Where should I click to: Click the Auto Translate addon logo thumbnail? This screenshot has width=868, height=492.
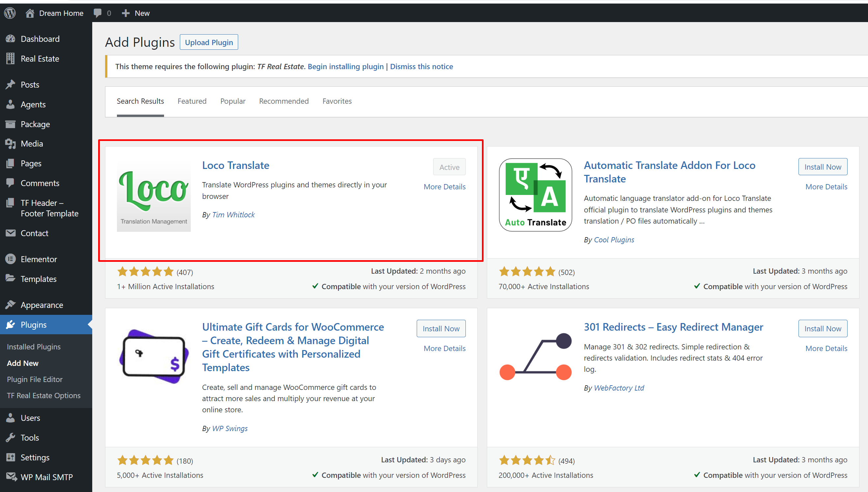[x=535, y=195]
